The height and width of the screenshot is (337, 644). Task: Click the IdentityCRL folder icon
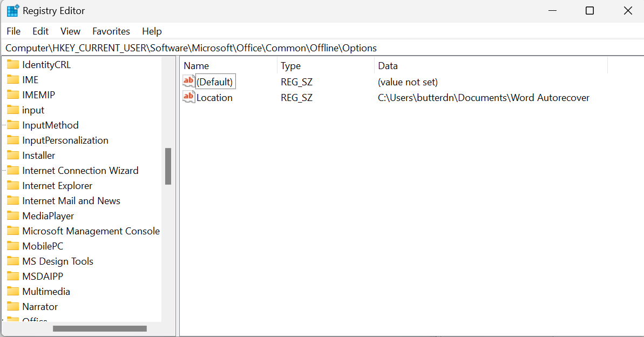tap(13, 64)
